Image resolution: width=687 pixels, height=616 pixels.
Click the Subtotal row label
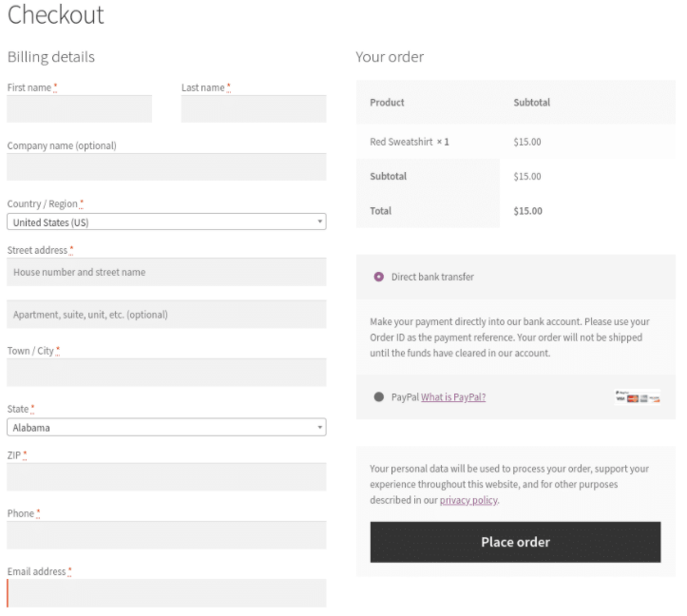tap(389, 176)
